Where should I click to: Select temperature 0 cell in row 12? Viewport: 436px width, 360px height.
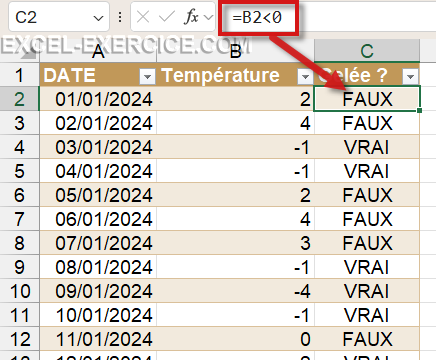[x=235, y=339]
